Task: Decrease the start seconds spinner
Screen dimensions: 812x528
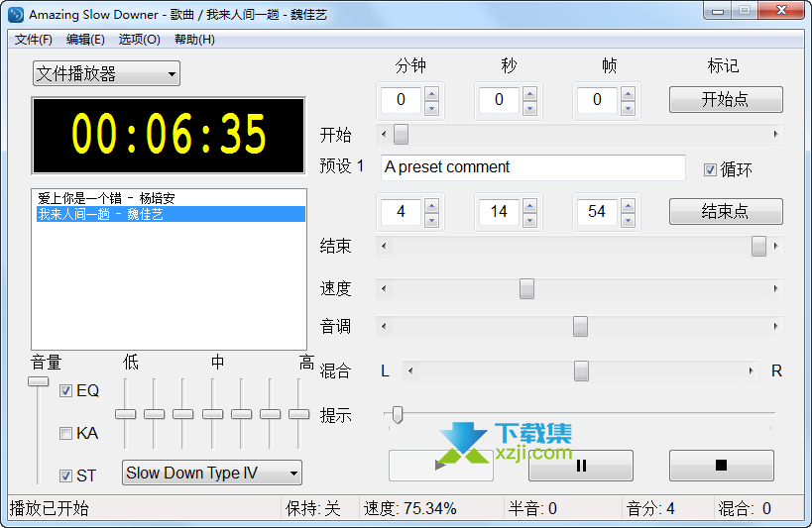Action: pyautogui.click(x=529, y=108)
